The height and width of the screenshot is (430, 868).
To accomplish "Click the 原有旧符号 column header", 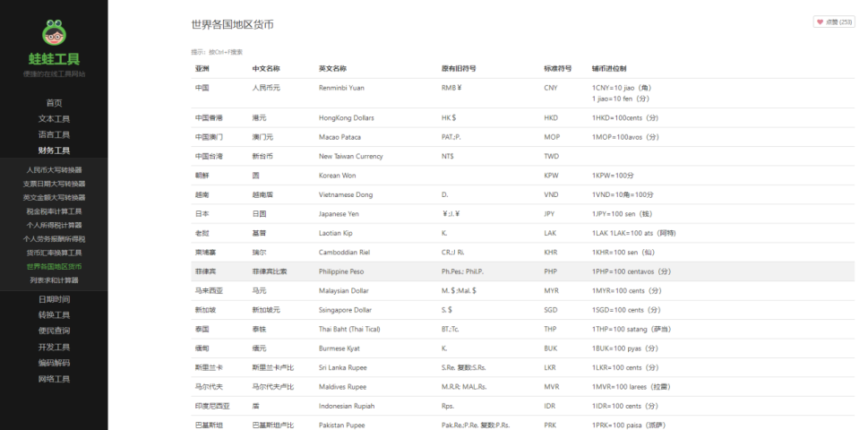I will (x=459, y=69).
